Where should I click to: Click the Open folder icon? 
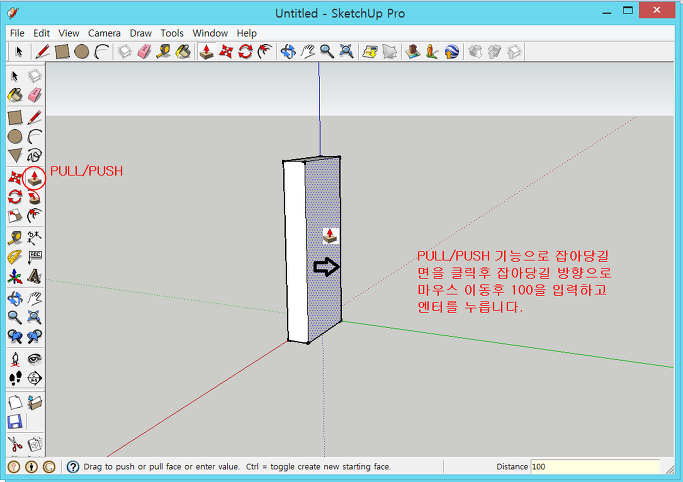[34, 402]
